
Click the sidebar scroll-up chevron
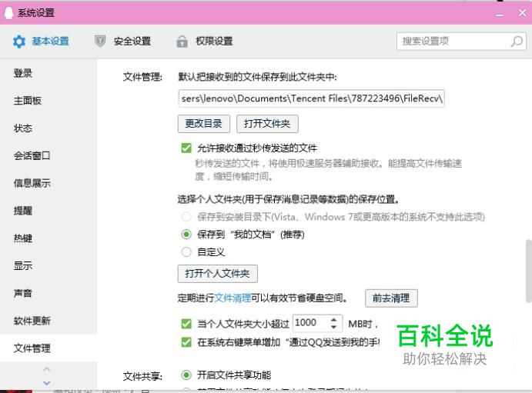pyautogui.click(x=47, y=368)
